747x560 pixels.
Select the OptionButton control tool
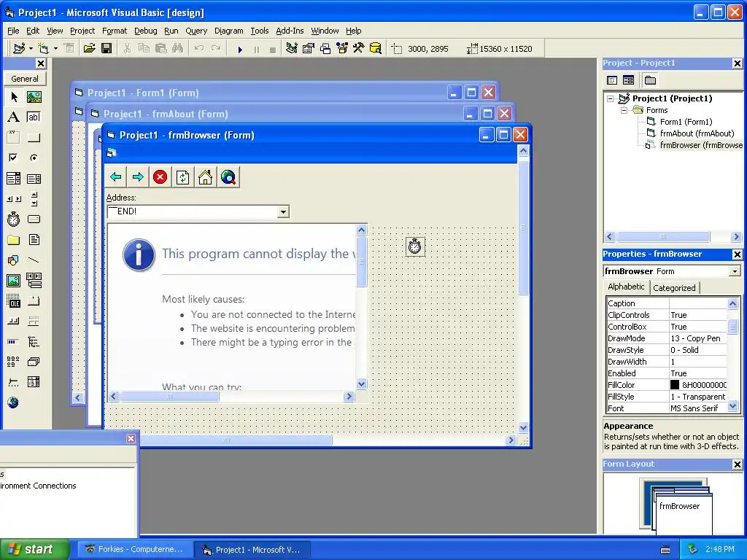coord(34,157)
